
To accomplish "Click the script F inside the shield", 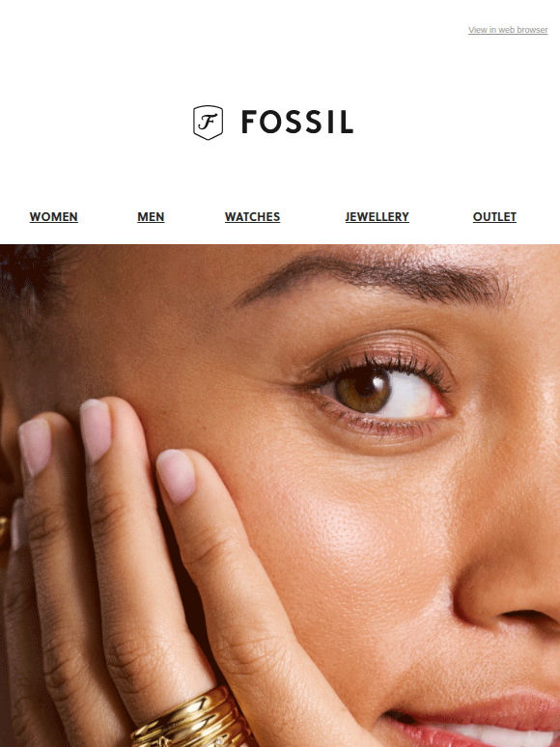I will 209,122.
